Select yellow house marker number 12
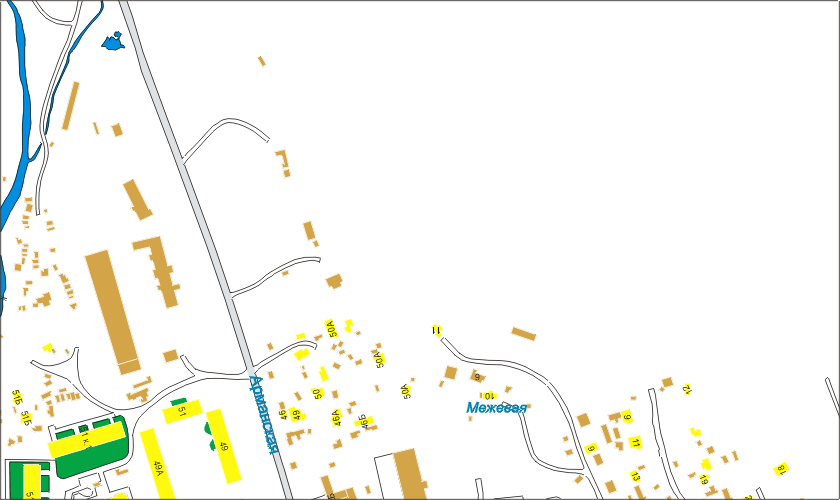 [x=686, y=389]
